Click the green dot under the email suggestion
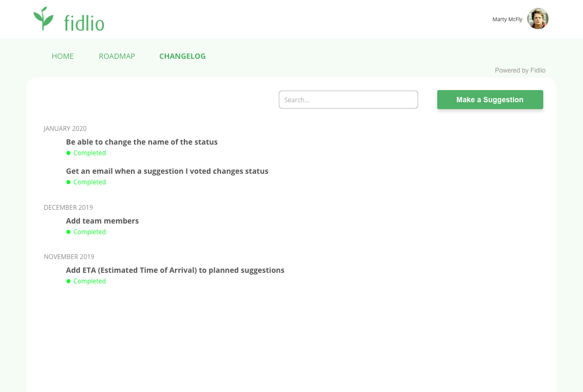The height and width of the screenshot is (392, 583). (x=68, y=182)
